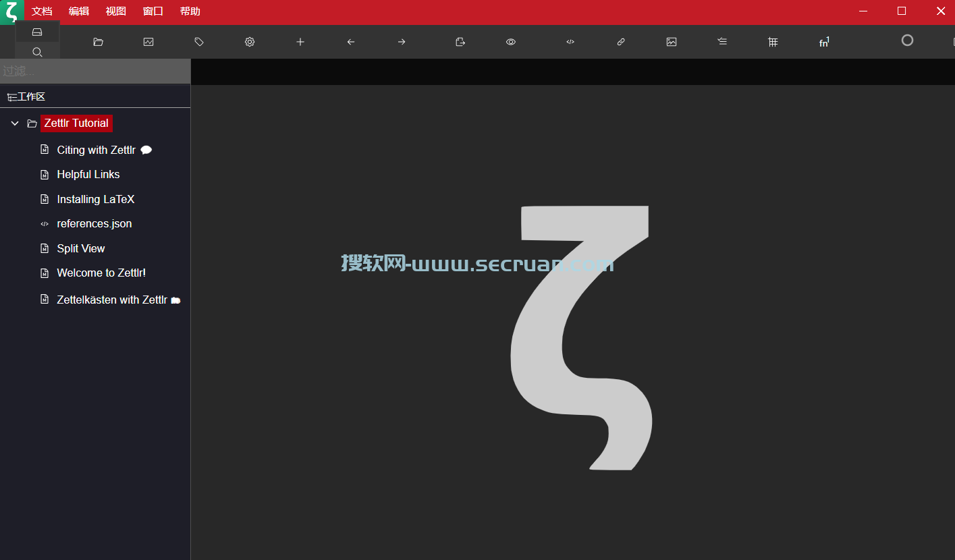Insert a table with grid icon
Viewport: 955px width, 560px height.
[x=773, y=42]
